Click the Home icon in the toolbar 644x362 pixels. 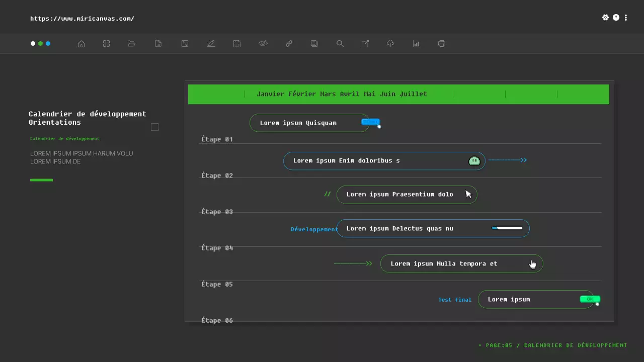click(x=81, y=44)
